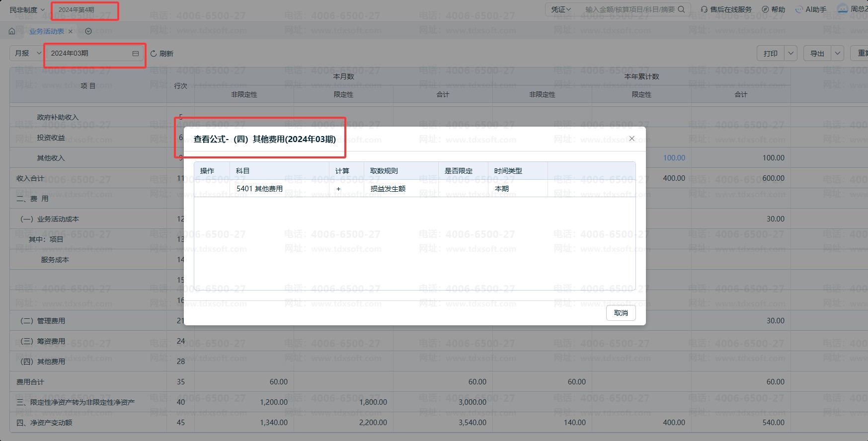The width and height of the screenshot is (868, 441).
Task: Click the 打印 button
Action: (771, 53)
